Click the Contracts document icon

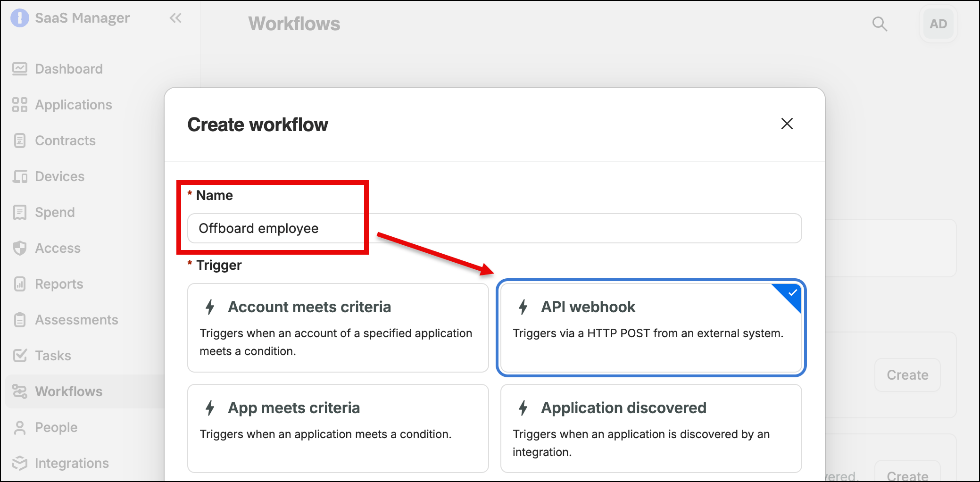pos(20,141)
